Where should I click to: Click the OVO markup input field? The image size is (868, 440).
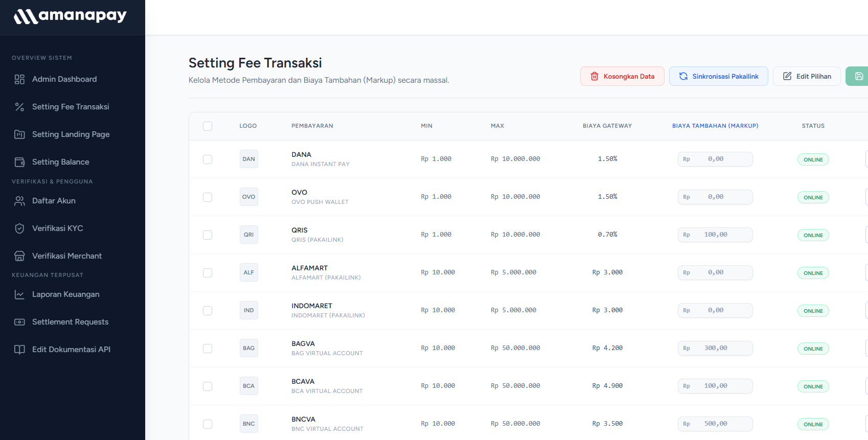coord(715,197)
